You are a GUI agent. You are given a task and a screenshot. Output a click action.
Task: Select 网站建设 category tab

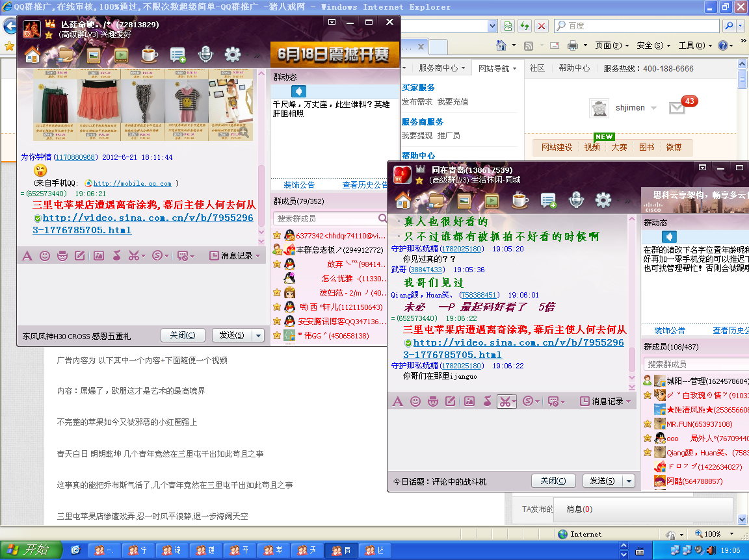pyautogui.click(x=557, y=147)
